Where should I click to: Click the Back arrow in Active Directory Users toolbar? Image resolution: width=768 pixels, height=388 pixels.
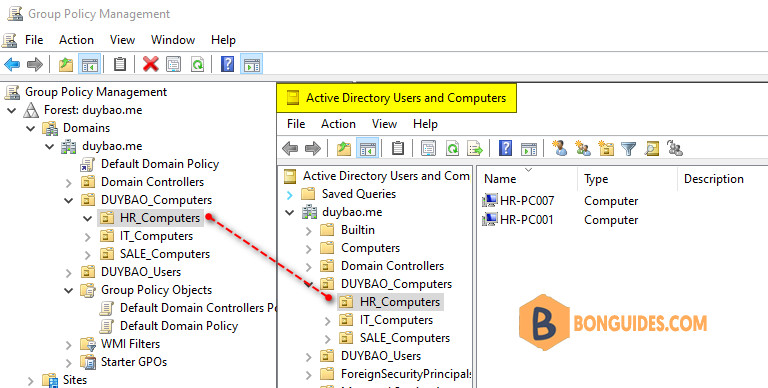click(290, 148)
